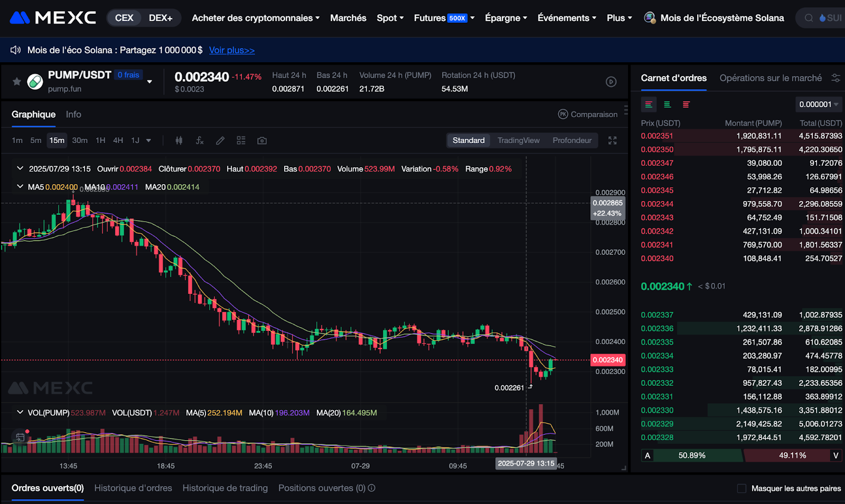Select the 5m timeframe

tap(35, 140)
